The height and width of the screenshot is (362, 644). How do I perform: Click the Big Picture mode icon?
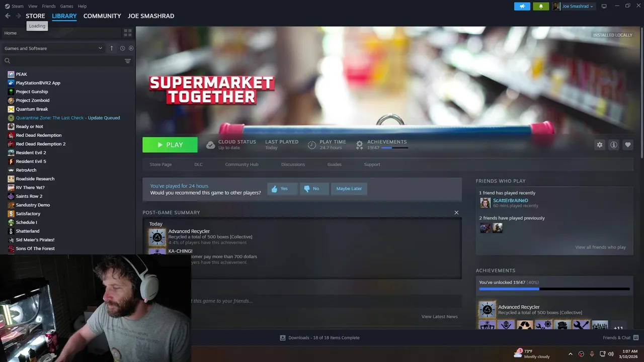coord(604,6)
